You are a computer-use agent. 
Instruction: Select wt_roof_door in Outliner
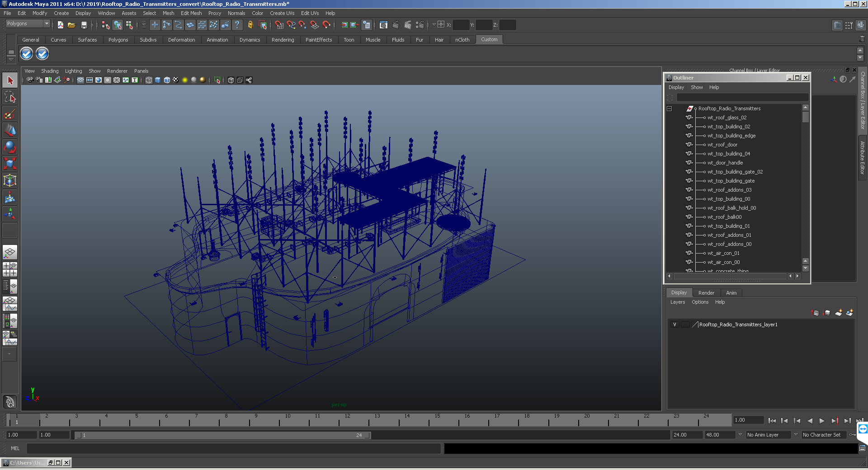point(722,145)
